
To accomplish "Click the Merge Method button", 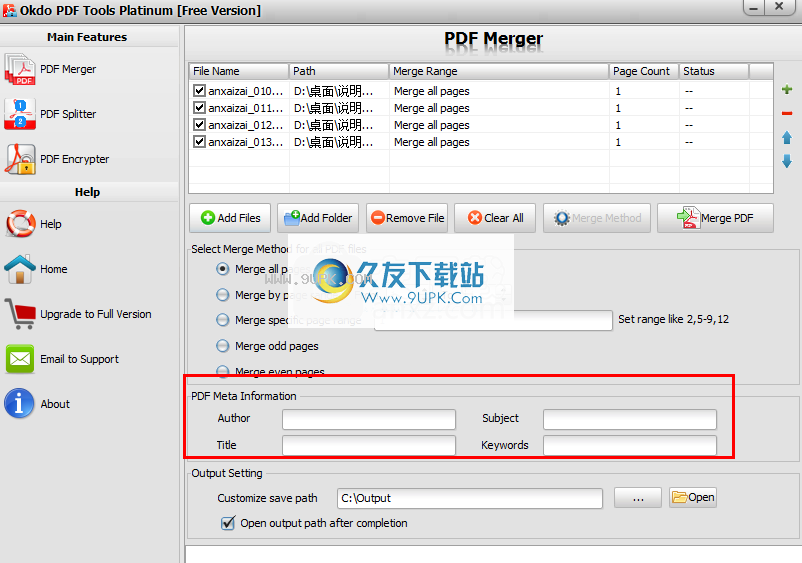I will [x=597, y=218].
